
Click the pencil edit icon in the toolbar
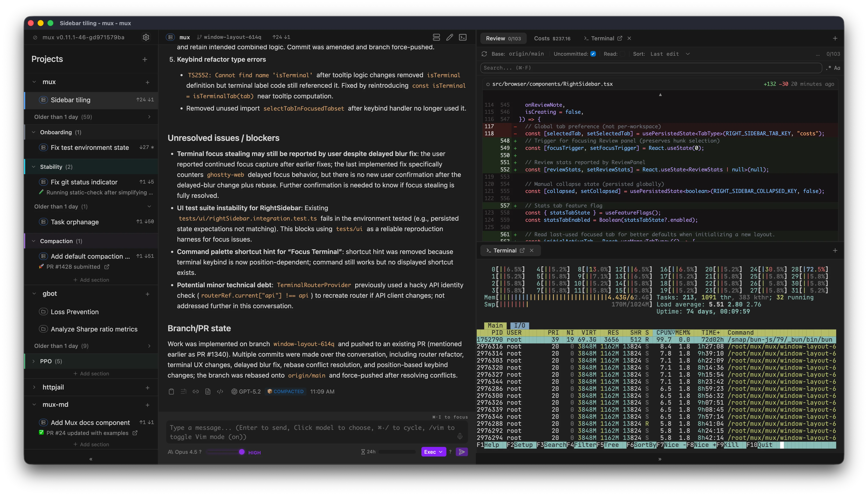[450, 38]
